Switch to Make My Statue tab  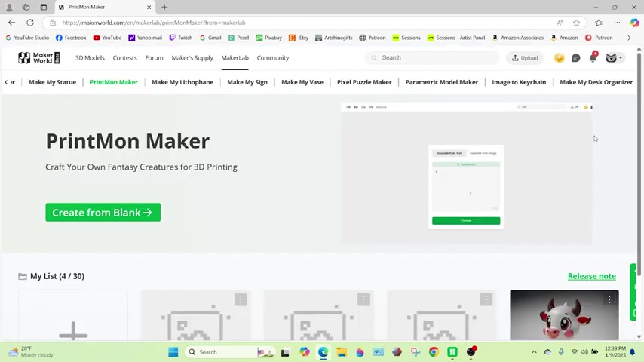pyautogui.click(x=53, y=82)
